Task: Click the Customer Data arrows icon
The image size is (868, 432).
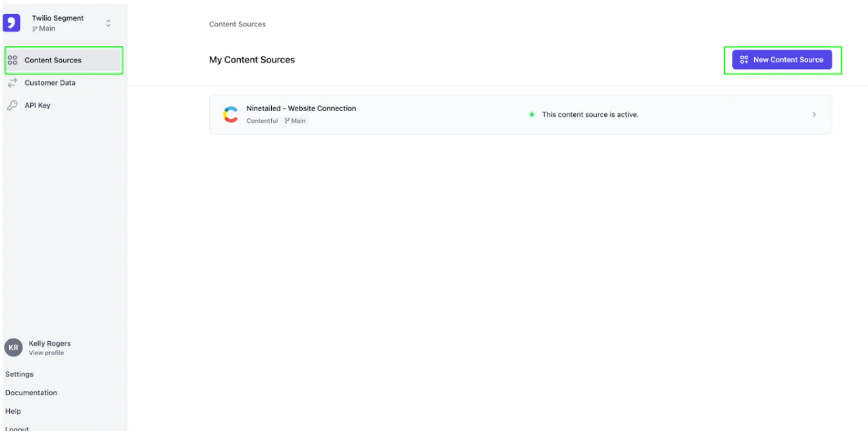Action: coord(13,83)
